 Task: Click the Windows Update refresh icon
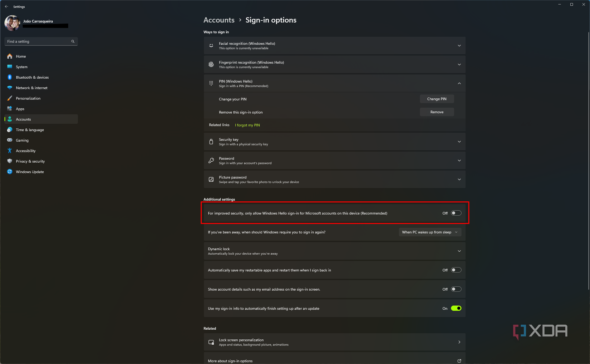coord(10,172)
